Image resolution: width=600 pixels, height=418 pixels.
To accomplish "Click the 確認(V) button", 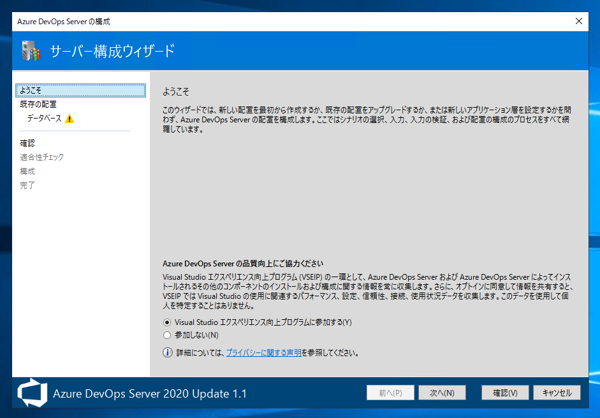I will 505,393.
